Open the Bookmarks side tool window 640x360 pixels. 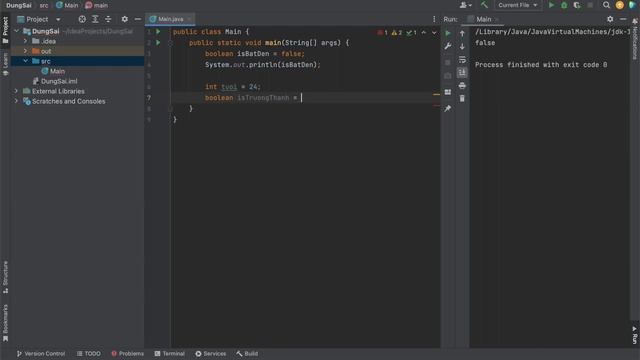5,323
